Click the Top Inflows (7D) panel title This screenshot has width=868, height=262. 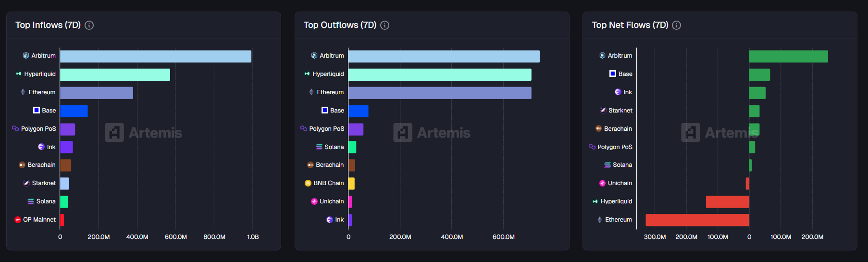(x=48, y=25)
